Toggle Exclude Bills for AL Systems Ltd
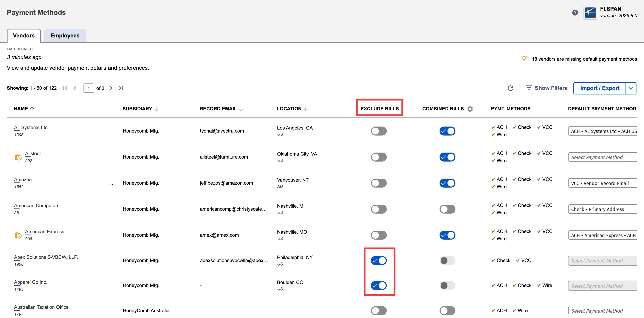 tap(379, 131)
